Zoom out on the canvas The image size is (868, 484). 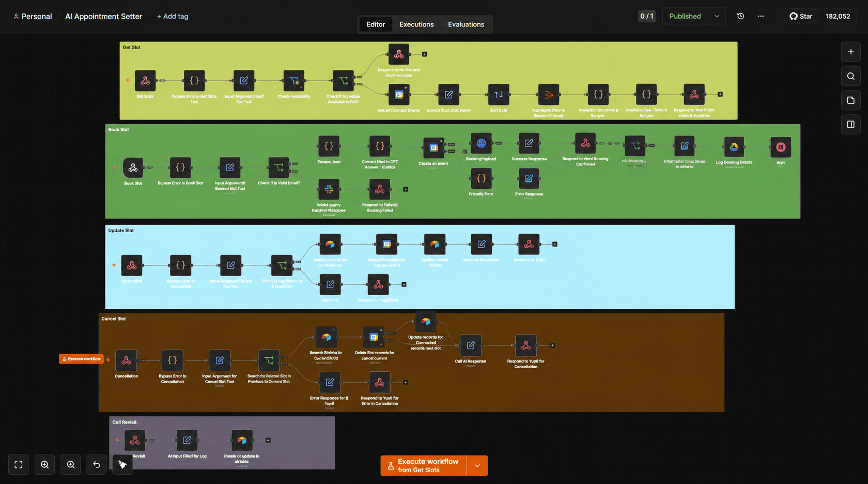(x=71, y=465)
